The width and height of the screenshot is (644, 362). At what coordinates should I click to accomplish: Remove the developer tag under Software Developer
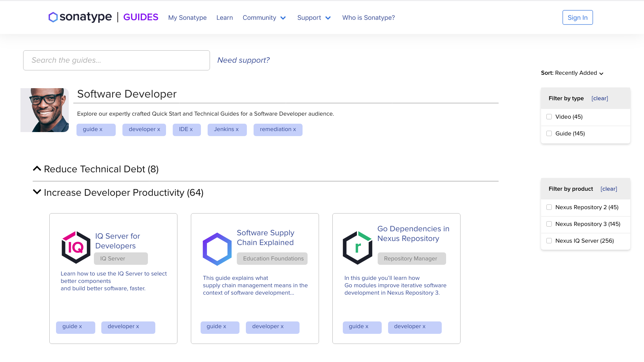tap(144, 130)
